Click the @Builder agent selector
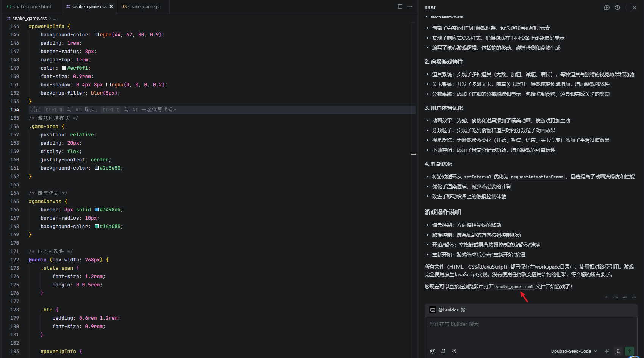644x358 pixels. pyautogui.click(x=448, y=310)
